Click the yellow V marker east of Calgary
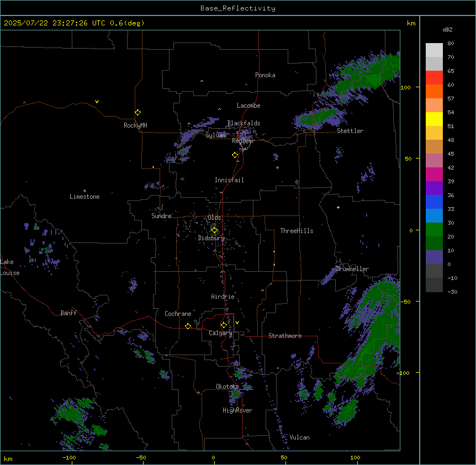Screen dimensions: 476x465 [x=237, y=323]
